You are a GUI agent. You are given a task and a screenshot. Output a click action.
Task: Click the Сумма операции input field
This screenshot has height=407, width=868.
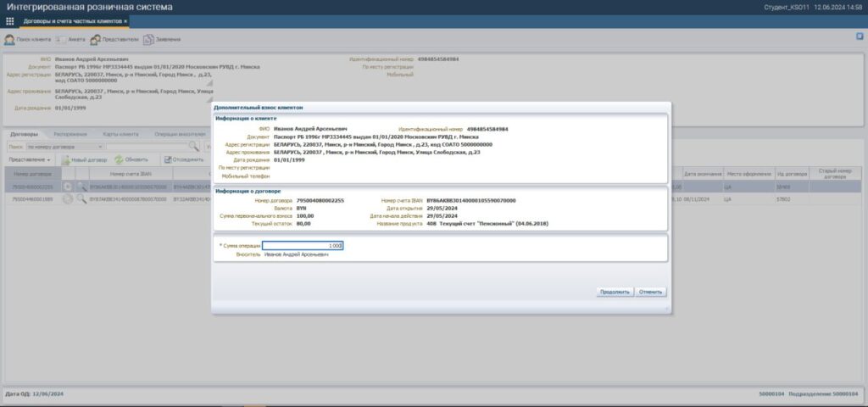[309, 245]
